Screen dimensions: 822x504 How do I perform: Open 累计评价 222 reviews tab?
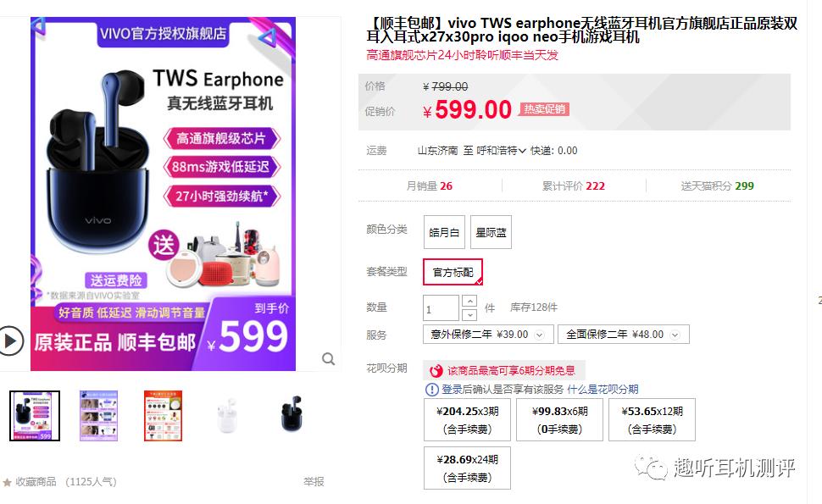(574, 186)
